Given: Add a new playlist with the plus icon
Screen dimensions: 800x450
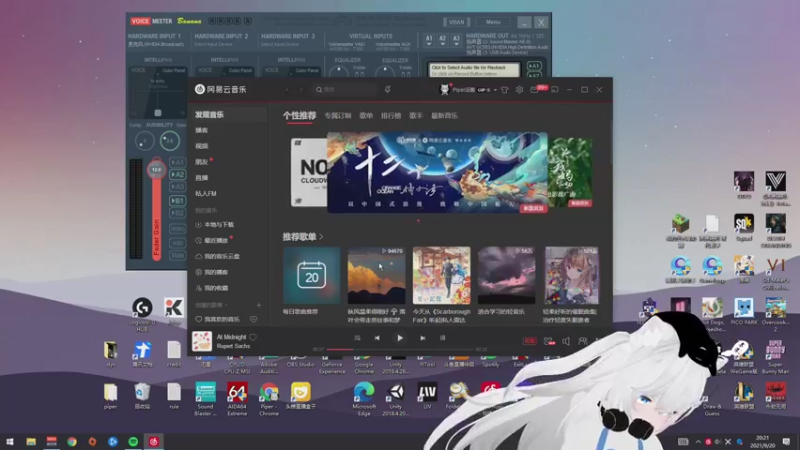Looking at the screenshot, I should pos(259,305).
